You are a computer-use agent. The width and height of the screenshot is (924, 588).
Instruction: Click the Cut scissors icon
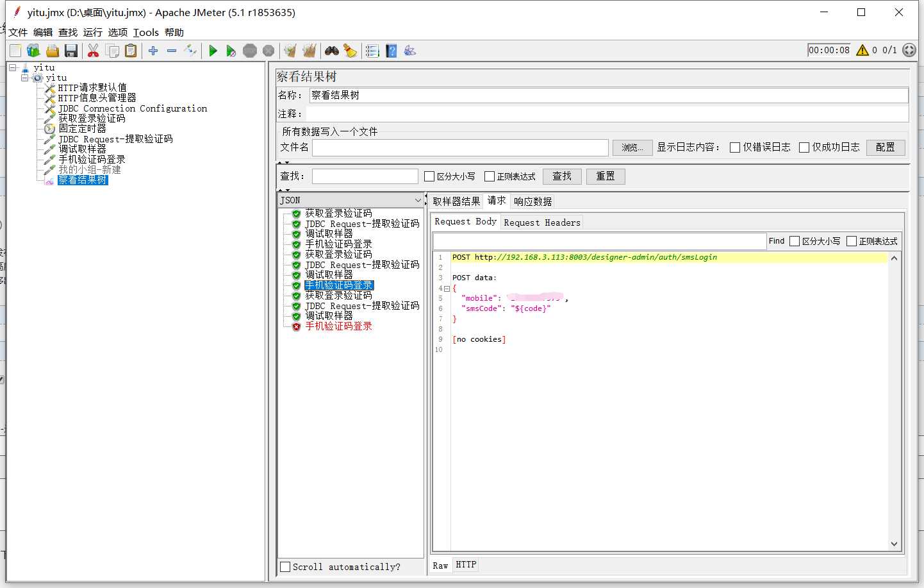94,51
